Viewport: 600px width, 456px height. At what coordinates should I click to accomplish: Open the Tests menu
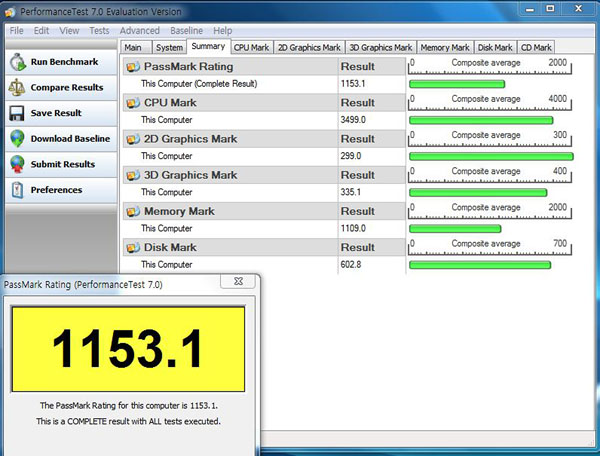(99, 31)
